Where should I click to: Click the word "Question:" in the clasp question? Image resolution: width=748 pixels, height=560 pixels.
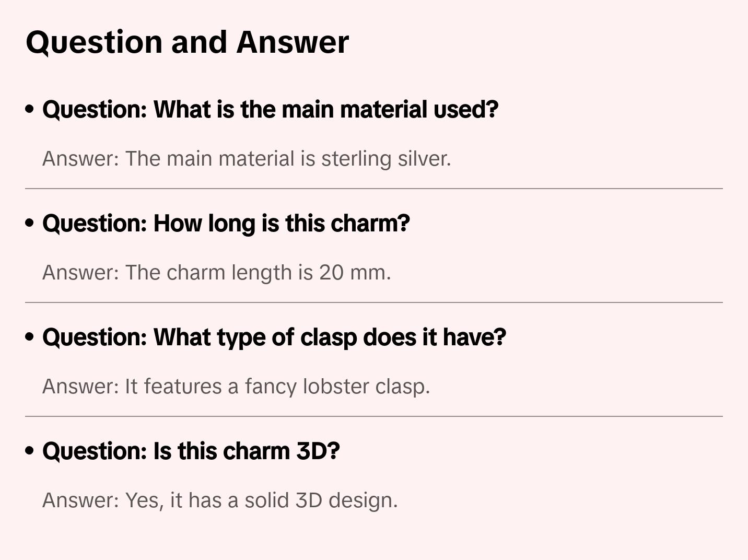(x=95, y=337)
